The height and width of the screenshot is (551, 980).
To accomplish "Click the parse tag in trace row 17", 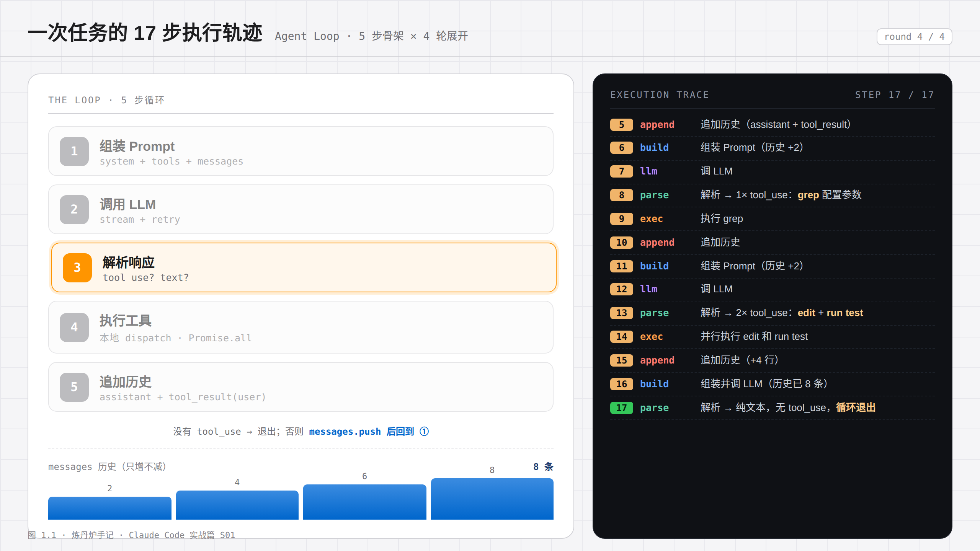I will coord(654,408).
